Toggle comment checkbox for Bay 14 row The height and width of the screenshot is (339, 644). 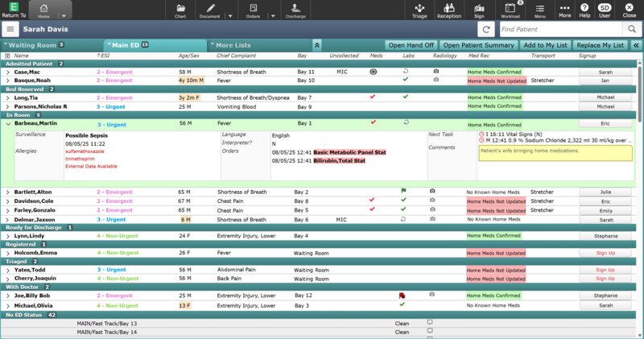(430, 332)
